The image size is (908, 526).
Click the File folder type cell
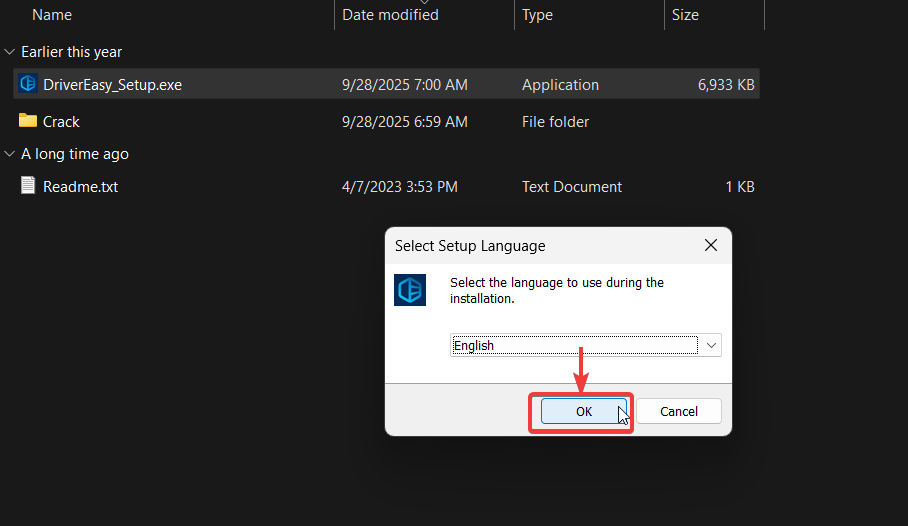555,122
